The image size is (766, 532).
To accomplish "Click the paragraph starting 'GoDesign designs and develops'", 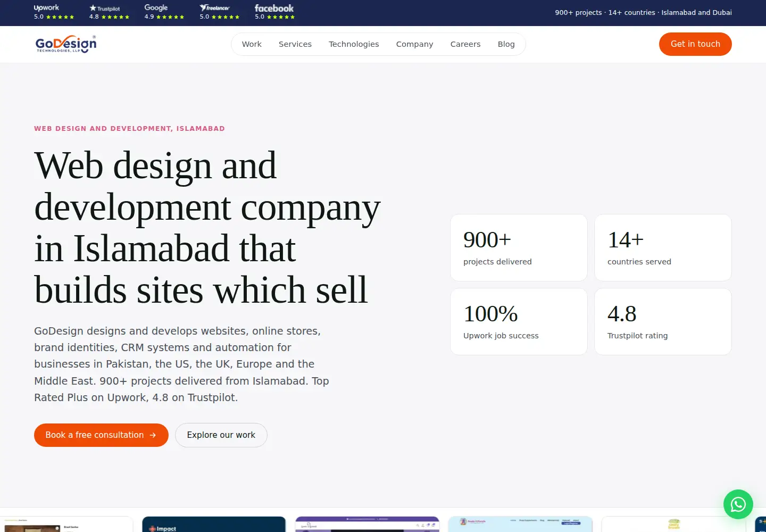I will click(x=182, y=364).
